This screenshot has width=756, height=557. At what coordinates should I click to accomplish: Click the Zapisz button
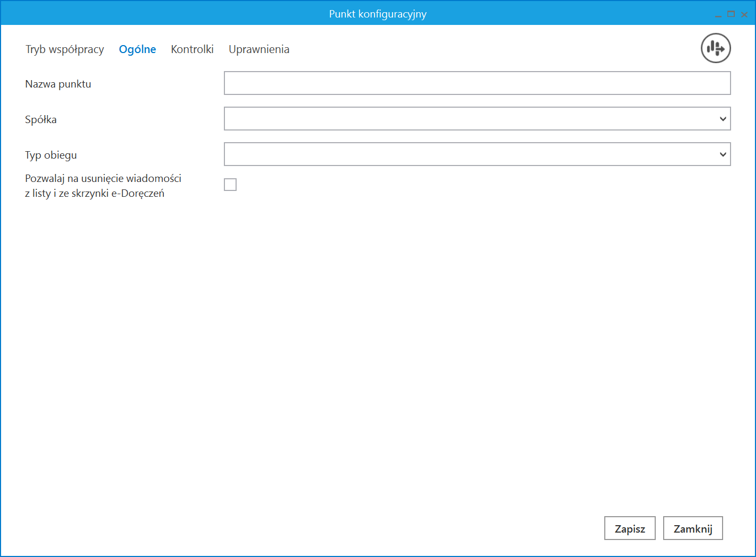(630, 528)
